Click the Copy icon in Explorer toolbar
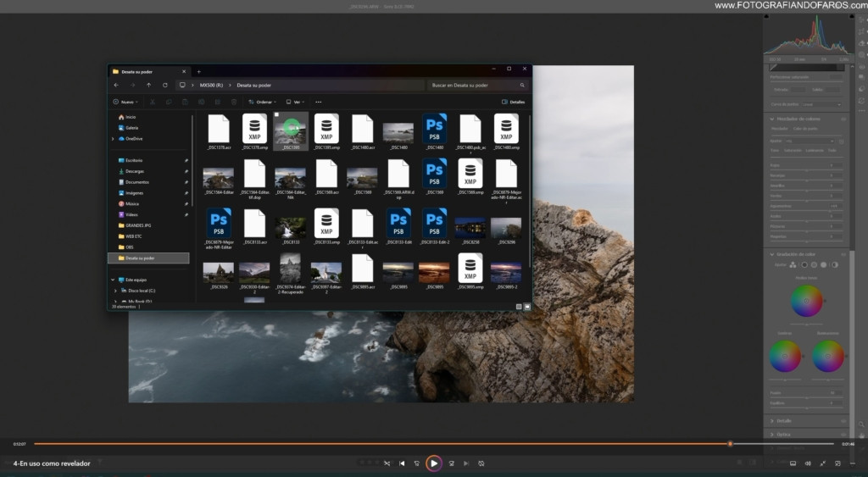868x477 pixels. (169, 102)
